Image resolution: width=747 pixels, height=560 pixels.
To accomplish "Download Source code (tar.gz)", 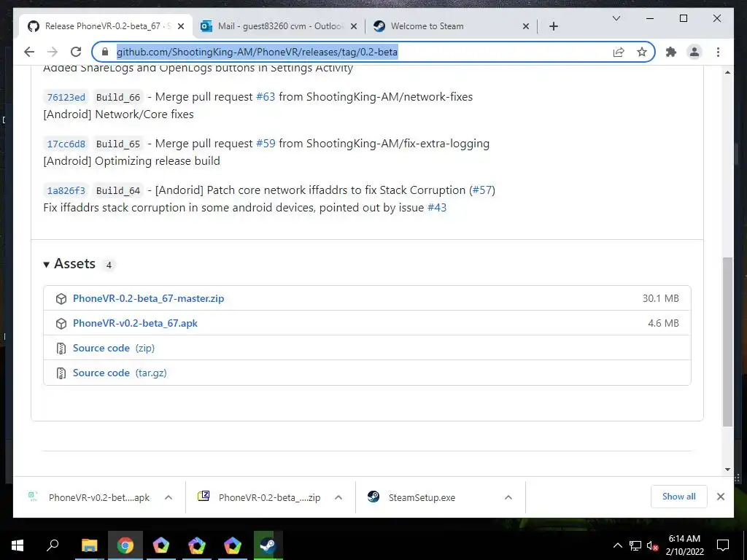I will (x=120, y=373).
